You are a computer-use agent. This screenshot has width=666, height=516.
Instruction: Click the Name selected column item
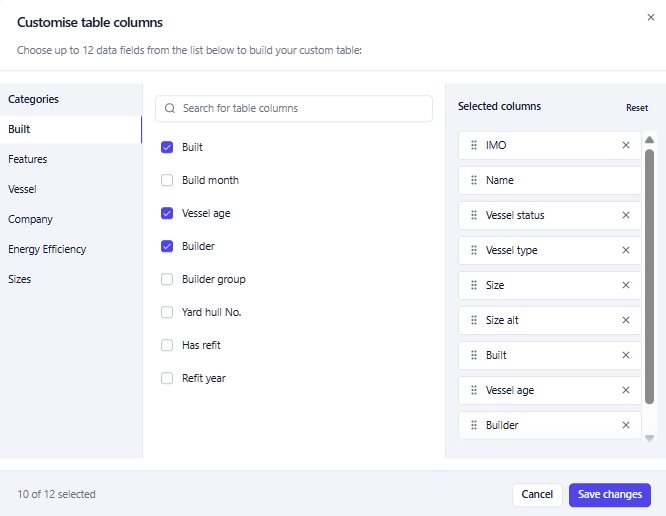550,180
